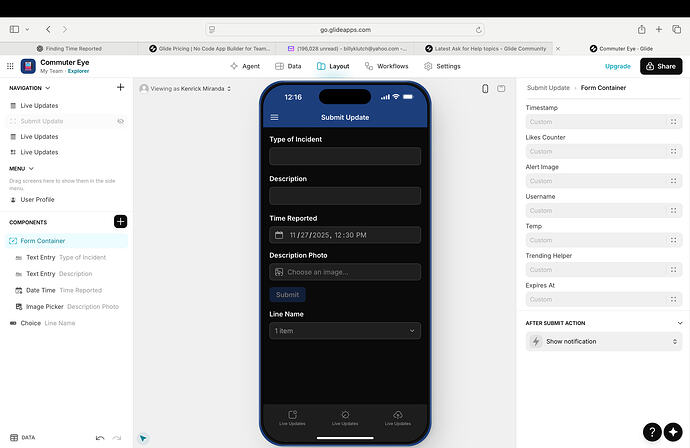Select Image Picker component
This screenshot has height=448, width=690.
point(66,307)
